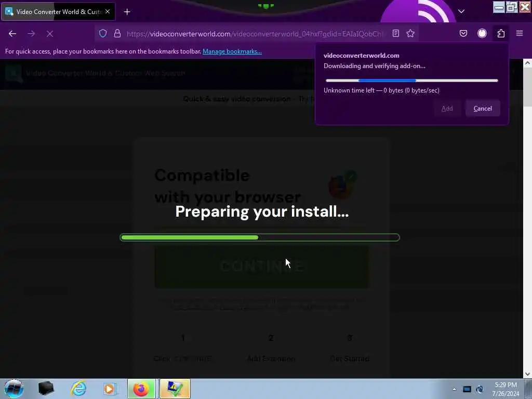Click the Manage bookmarks link
The width and height of the screenshot is (532, 399).
click(232, 51)
